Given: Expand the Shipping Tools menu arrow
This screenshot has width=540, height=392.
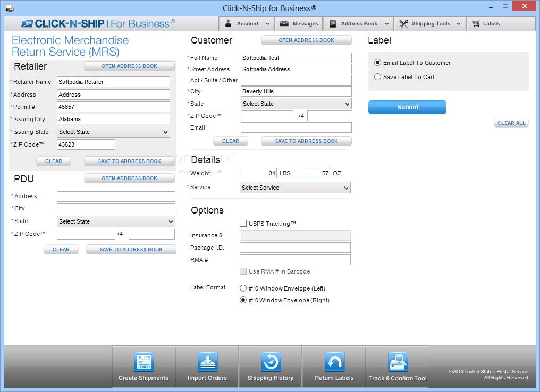Looking at the screenshot, I should coord(458,24).
